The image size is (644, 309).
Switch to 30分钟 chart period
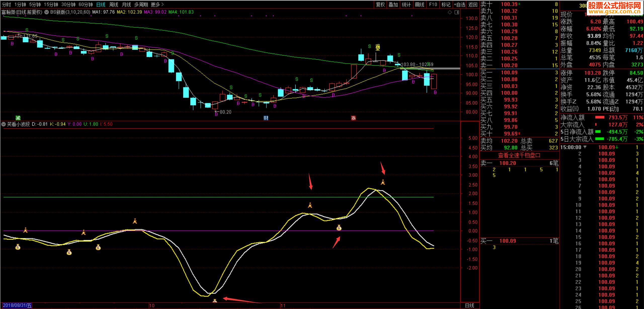(68, 5)
